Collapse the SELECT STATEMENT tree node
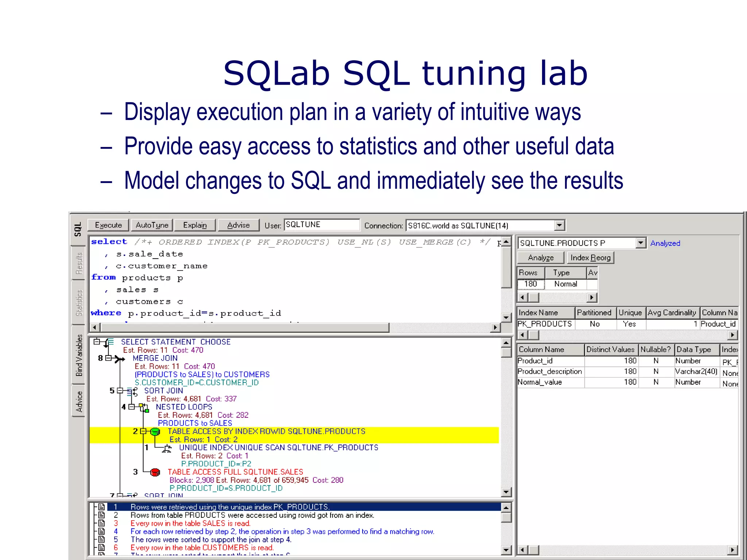747x560 pixels. tap(96, 342)
